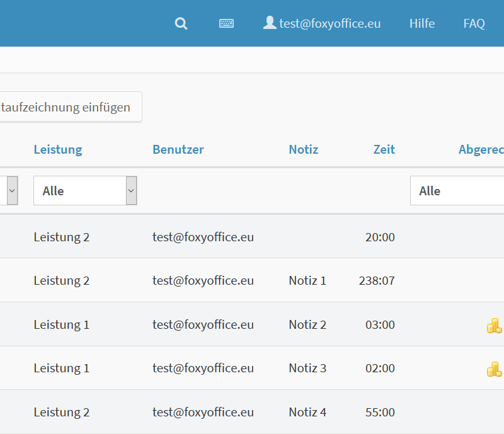Sort table by Notiz column header
The width and height of the screenshot is (504, 434).
[303, 149]
